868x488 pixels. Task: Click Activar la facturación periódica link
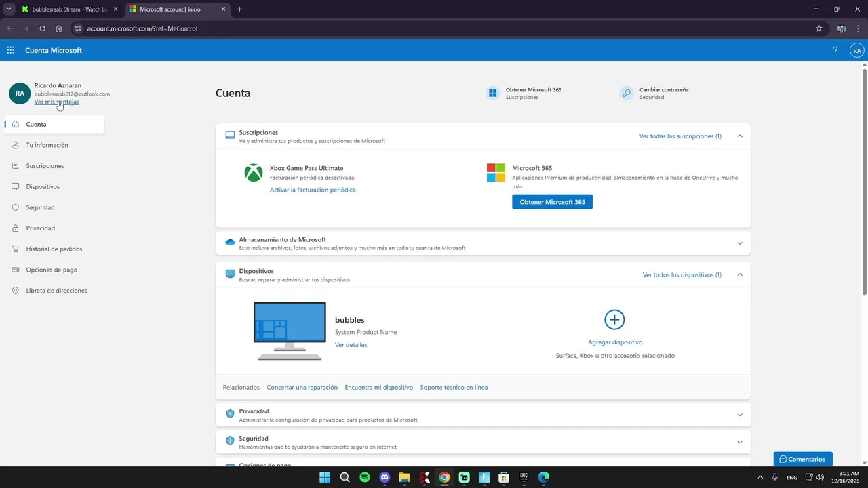tap(313, 190)
